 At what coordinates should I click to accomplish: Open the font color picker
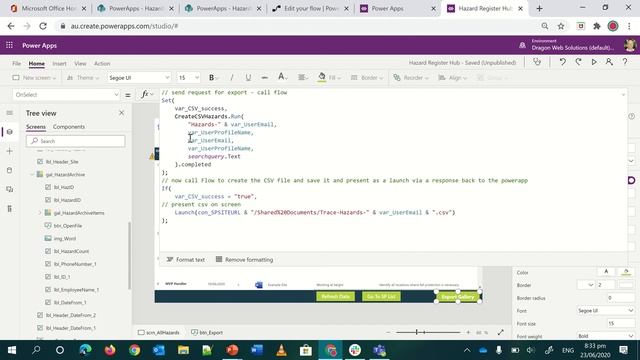(282, 77)
